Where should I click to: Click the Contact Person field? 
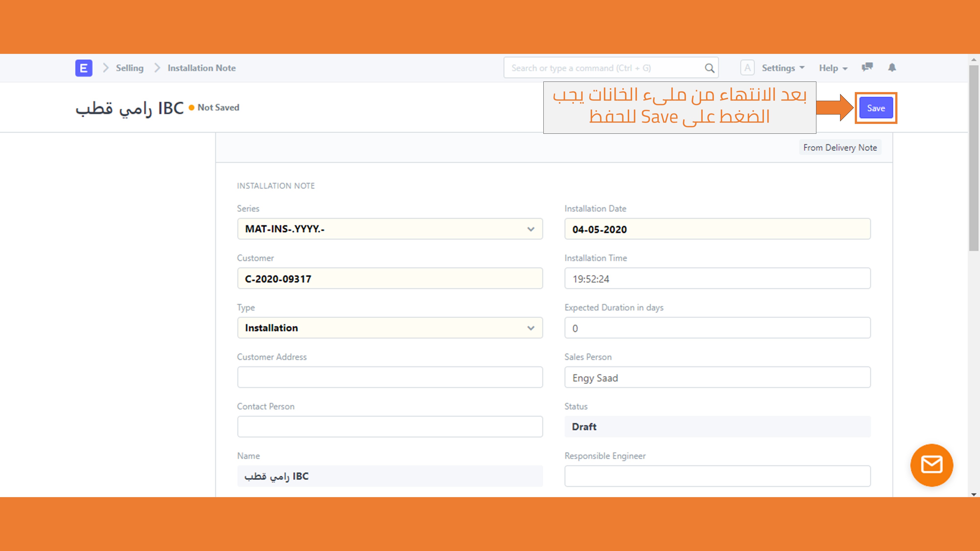coord(390,427)
